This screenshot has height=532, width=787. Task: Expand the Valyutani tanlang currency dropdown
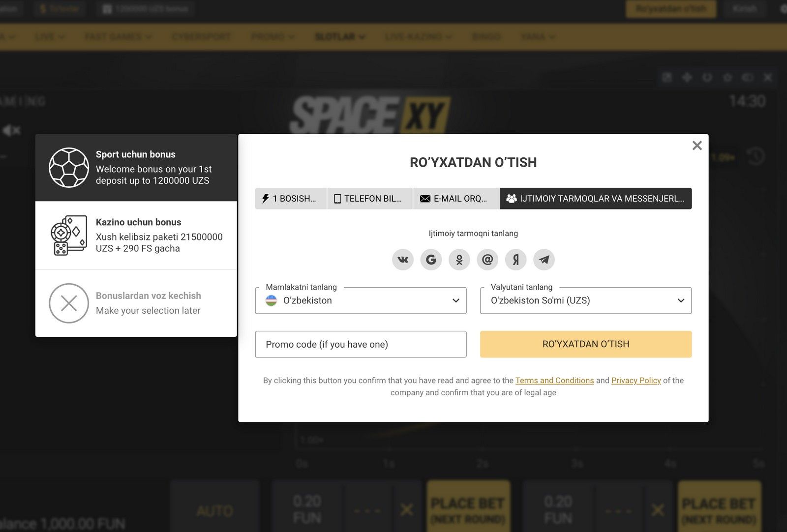coord(585,300)
